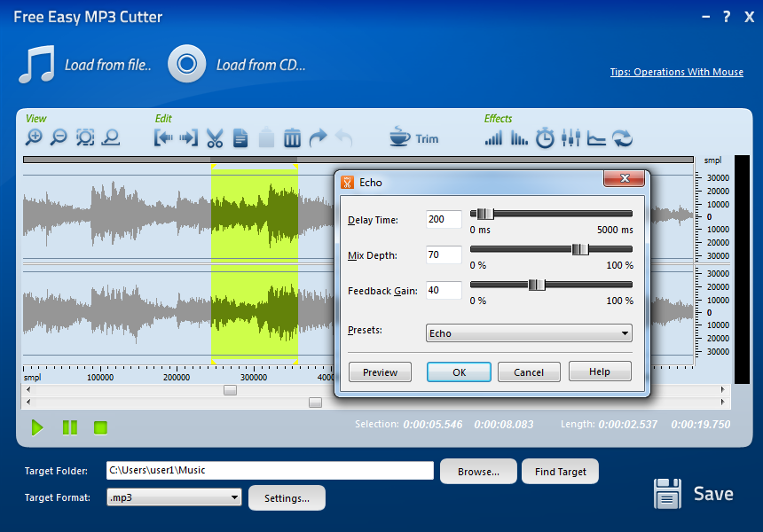This screenshot has height=532, width=763.
Task: Cut selection with the scissors icon
Action: [215, 138]
